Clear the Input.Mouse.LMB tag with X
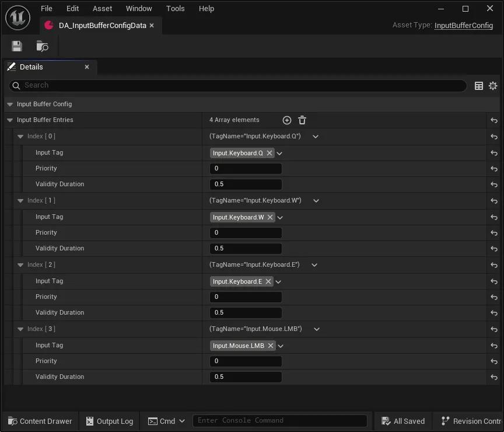This screenshot has width=504, height=432. (271, 346)
